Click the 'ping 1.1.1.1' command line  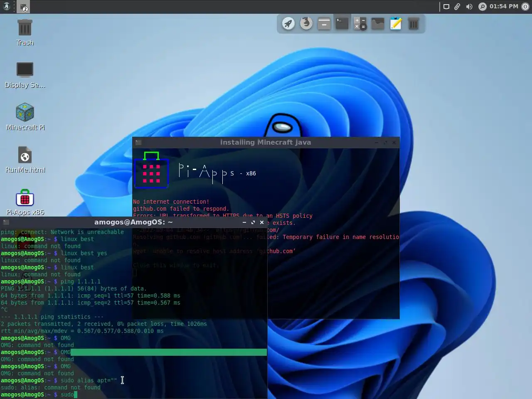tap(50, 281)
